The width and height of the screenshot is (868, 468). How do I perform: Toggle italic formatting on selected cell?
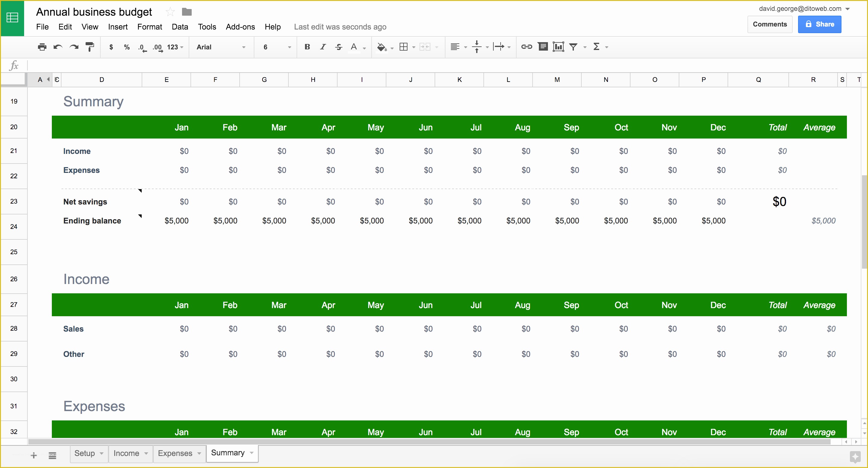321,47
